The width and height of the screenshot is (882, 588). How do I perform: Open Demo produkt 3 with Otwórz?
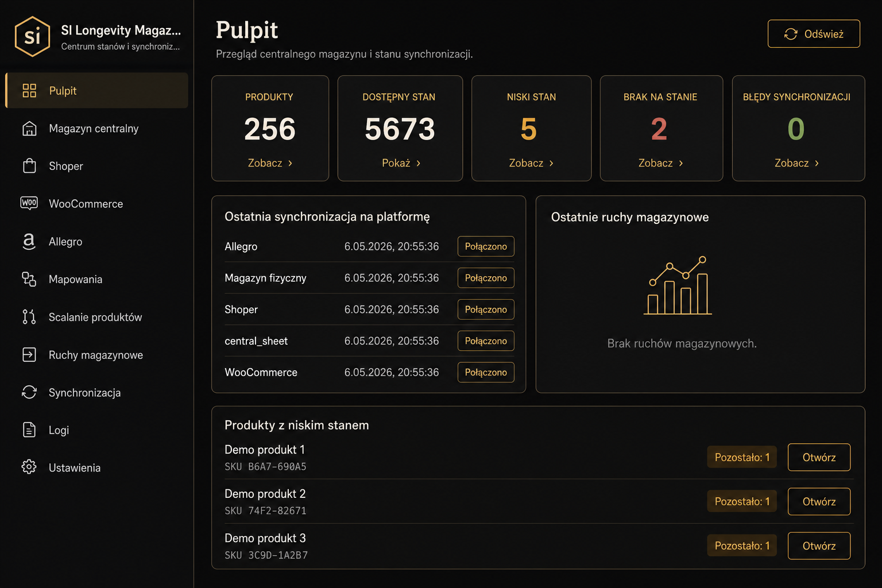(819, 546)
